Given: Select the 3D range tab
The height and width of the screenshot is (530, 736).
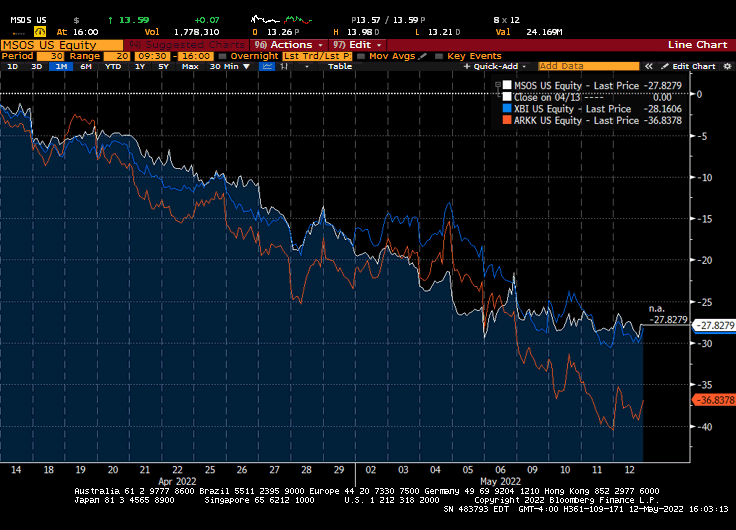Looking at the screenshot, I should click(x=37, y=67).
